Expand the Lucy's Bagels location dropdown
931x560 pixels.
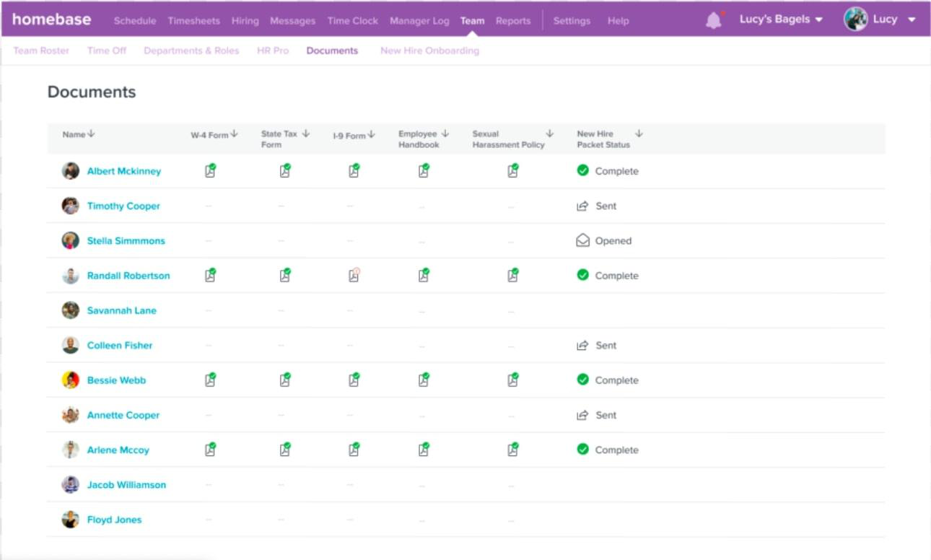(x=781, y=20)
